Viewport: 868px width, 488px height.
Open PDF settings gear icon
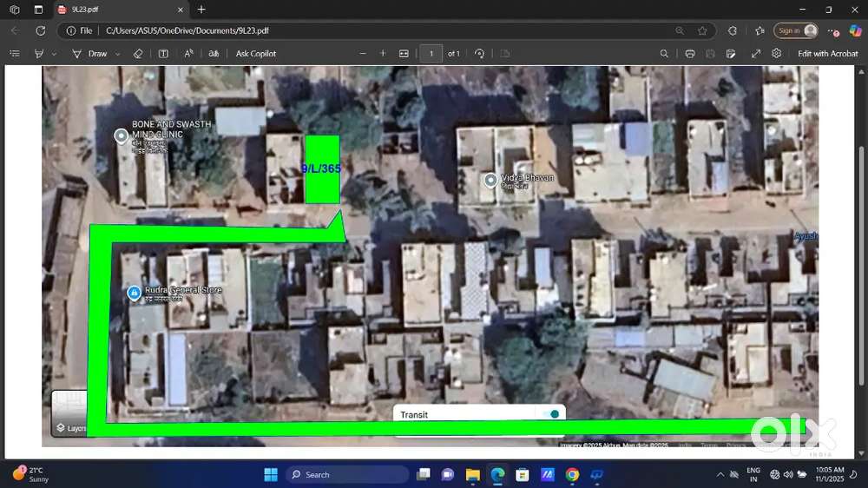777,54
